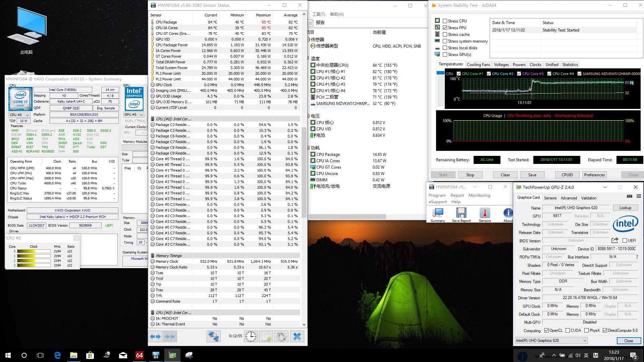Click the Lookup button in GPU-Z

click(625, 207)
